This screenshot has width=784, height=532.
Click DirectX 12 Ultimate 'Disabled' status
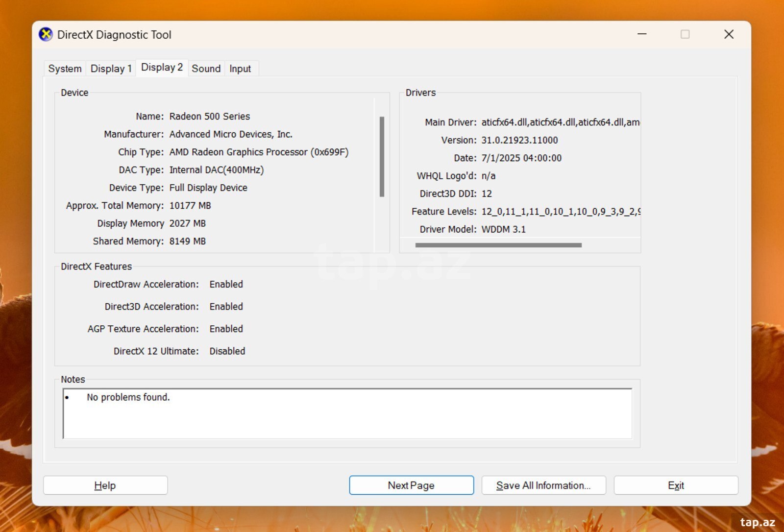227,351
